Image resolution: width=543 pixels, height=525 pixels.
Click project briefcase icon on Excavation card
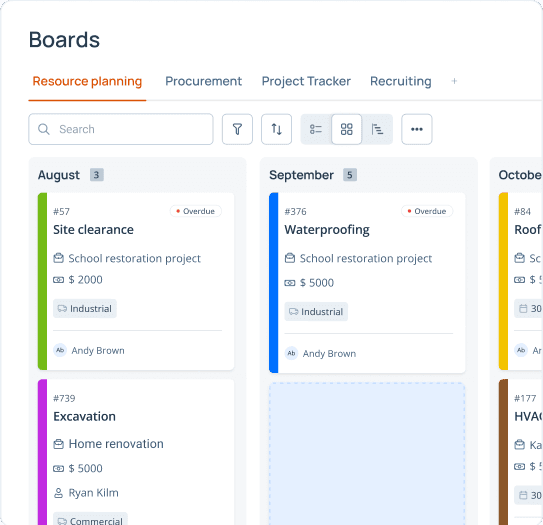tap(59, 444)
